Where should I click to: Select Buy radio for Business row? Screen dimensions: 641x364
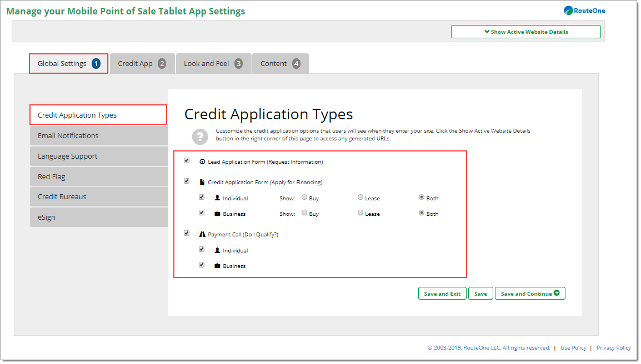coord(304,213)
